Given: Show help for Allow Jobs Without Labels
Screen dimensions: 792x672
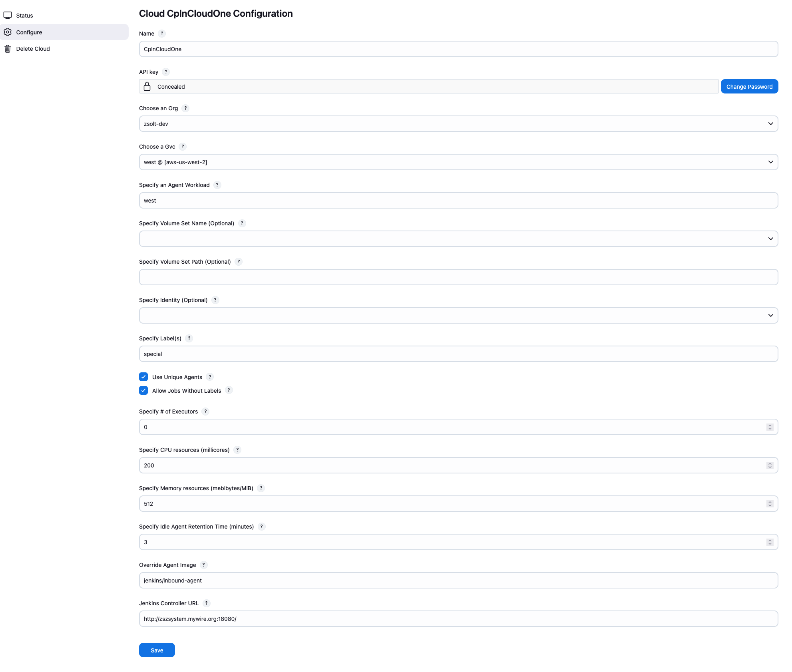Looking at the screenshot, I should tap(229, 390).
